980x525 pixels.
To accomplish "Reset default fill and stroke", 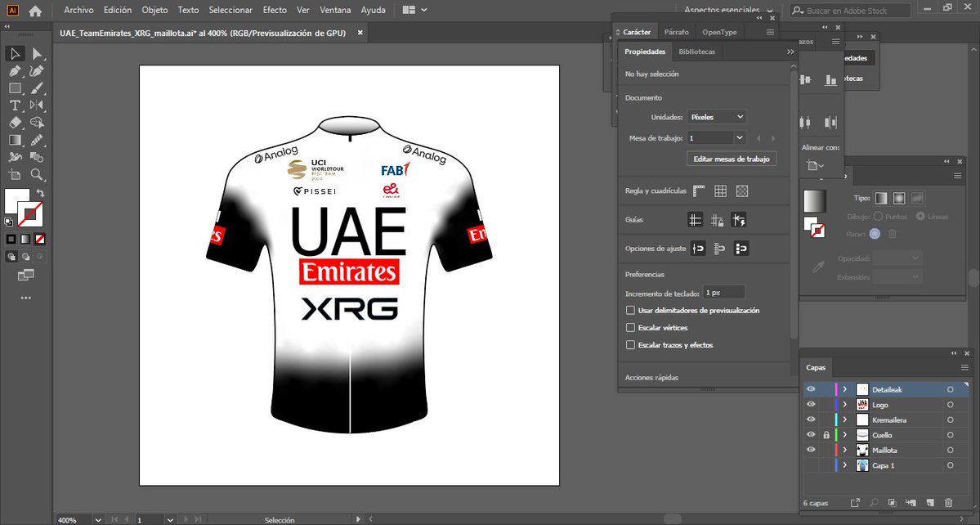I will pos(9,222).
